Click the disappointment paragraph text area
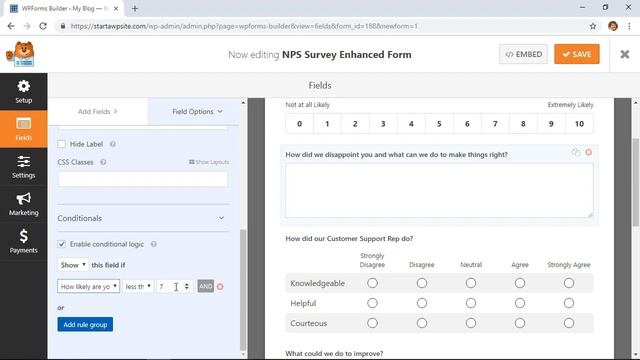 439,190
